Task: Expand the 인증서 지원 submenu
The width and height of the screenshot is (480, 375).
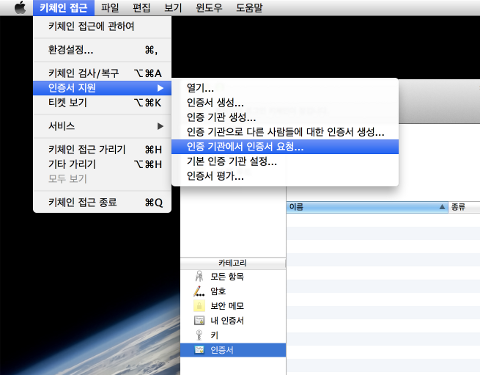Action: (102, 88)
